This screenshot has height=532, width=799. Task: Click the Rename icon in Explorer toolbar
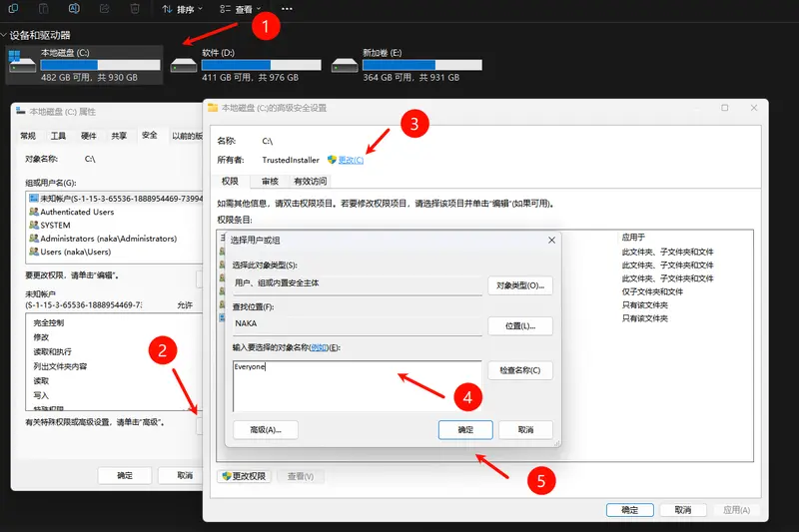click(x=74, y=8)
